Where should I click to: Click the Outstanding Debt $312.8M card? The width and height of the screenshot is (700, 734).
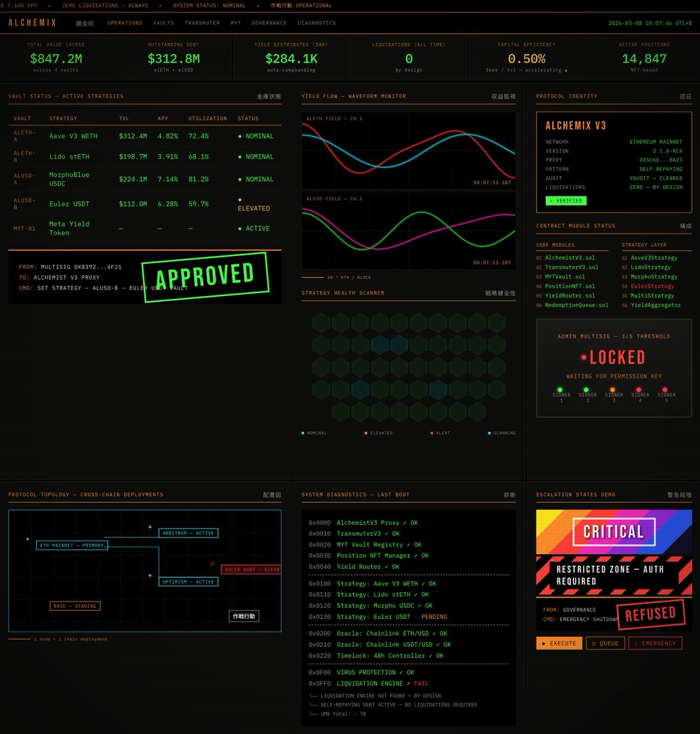174,57
